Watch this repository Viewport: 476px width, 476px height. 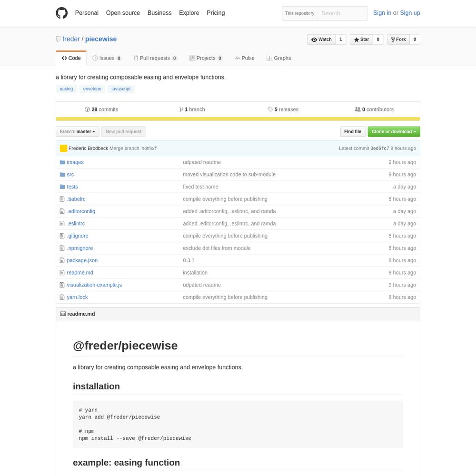click(321, 40)
